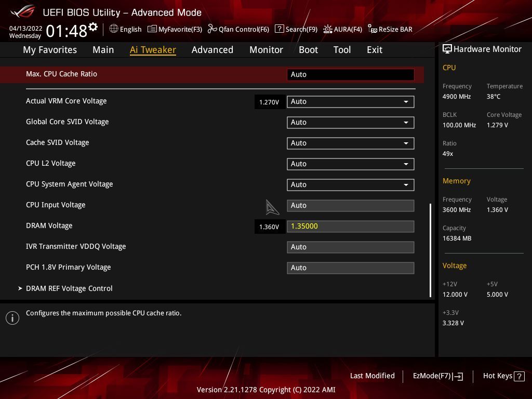The width and height of the screenshot is (532, 399).
Task: Click the Global Core SVID Voltage label
Action: 67,122
